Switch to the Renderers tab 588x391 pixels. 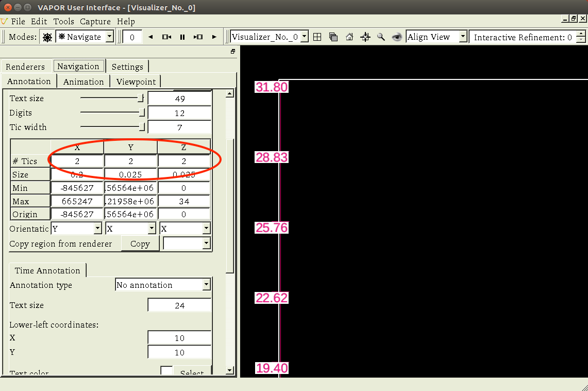[x=25, y=67]
